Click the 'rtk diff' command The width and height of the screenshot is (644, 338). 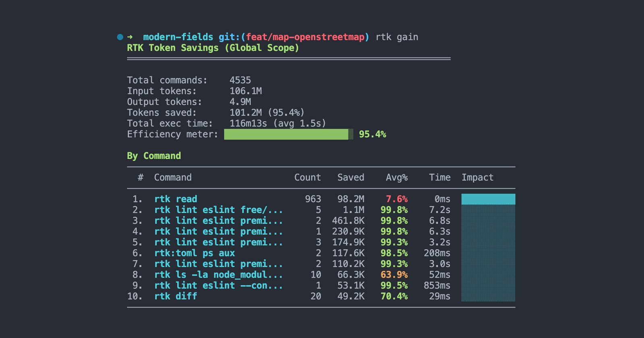pyautogui.click(x=176, y=296)
